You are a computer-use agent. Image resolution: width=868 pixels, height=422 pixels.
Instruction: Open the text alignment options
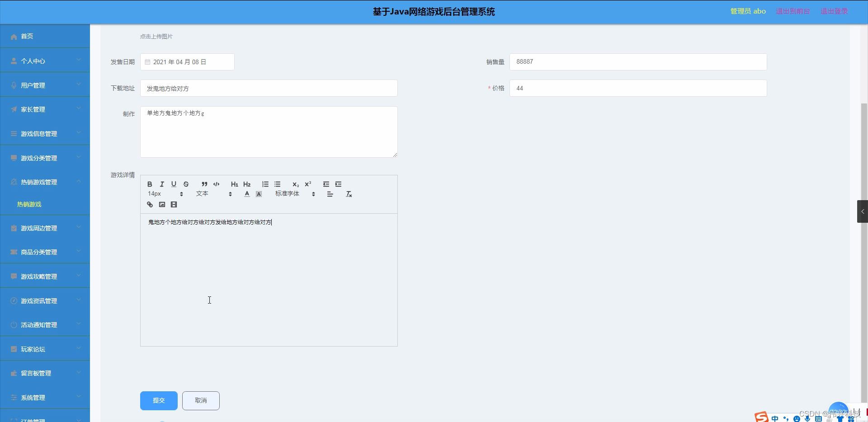click(x=330, y=194)
